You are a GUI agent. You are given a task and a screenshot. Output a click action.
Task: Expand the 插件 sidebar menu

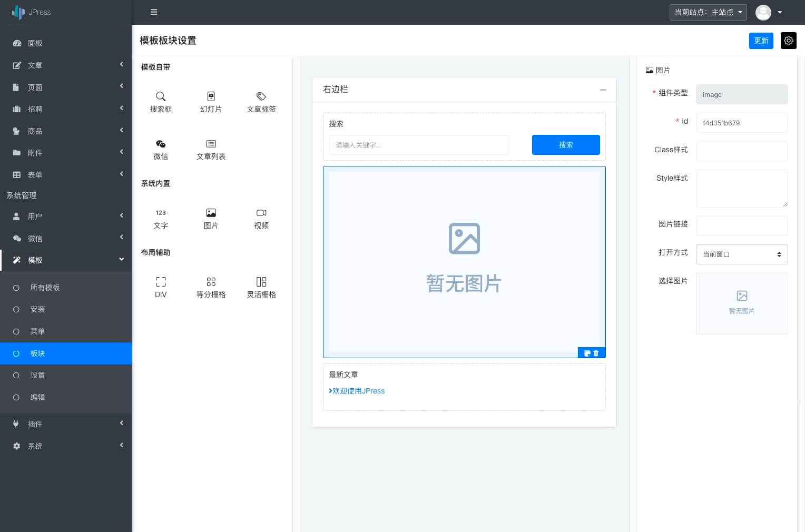[66, 424]
